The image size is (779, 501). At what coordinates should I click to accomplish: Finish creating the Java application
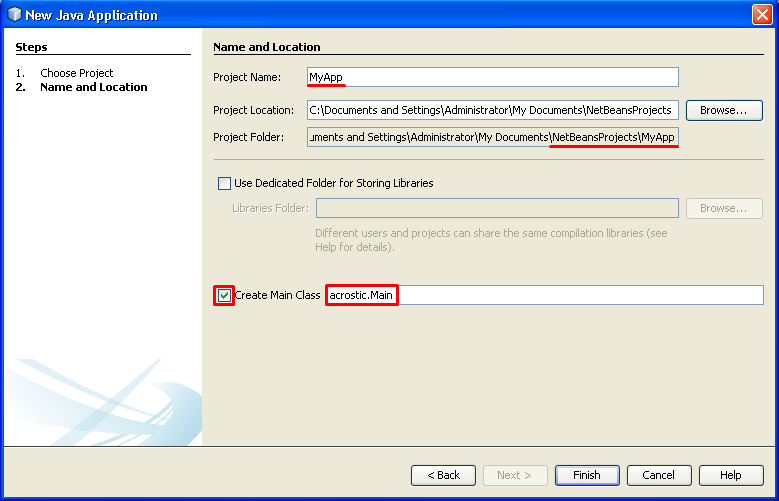click(x=587, y=475)
